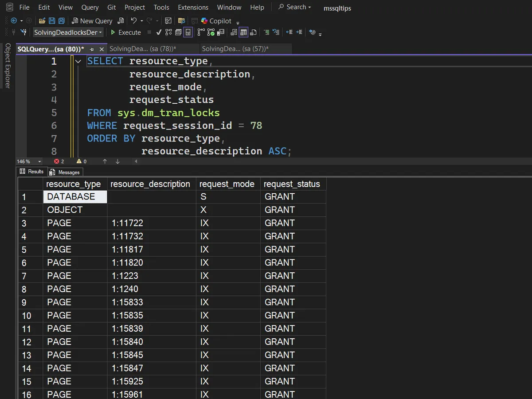Image resolution: width=532 pixels, height=399 pixels.
Task: Click the Parse checkmark icon
Action: point(159,32)
